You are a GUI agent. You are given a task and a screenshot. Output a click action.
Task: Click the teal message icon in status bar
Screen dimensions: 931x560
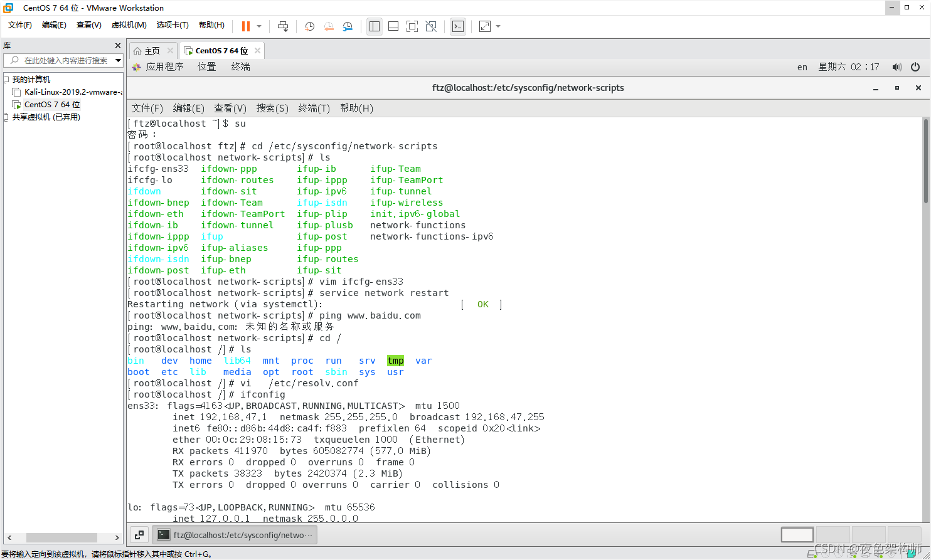(912, 554)
